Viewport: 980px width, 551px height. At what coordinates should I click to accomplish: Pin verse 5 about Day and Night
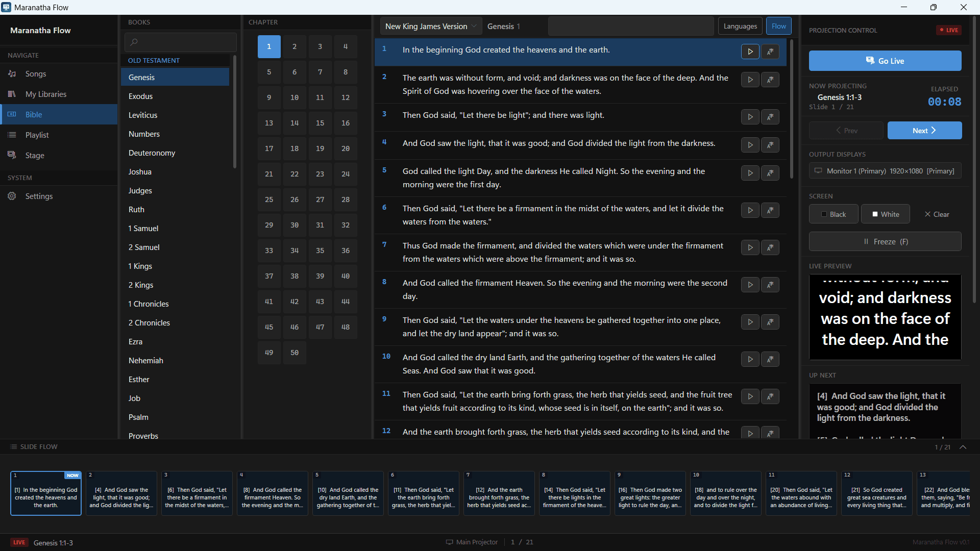point(770,173)
